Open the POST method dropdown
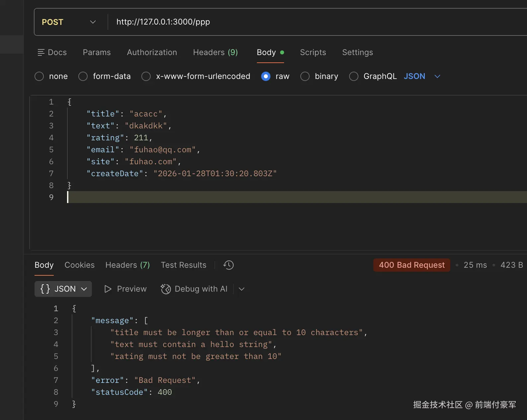The width and height of the screenshot is (527, 420). point(69,22)
